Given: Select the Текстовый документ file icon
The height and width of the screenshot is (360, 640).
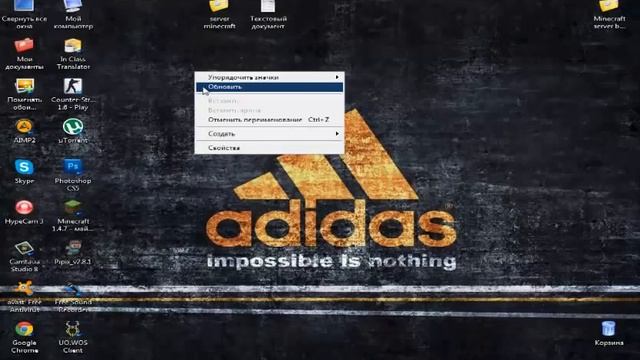Looking at the screenshot, I should pyautogui.click(x=268, y=6).
